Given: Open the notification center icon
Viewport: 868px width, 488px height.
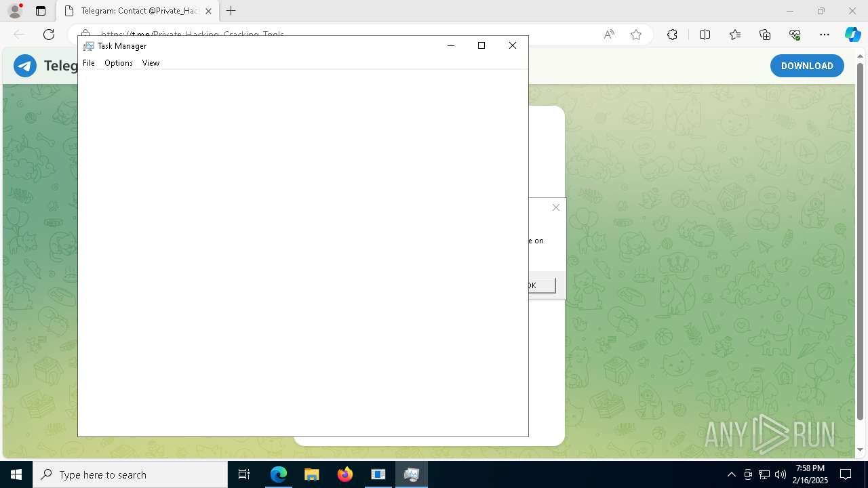Looking at the screenshot, I should (846, 474).
